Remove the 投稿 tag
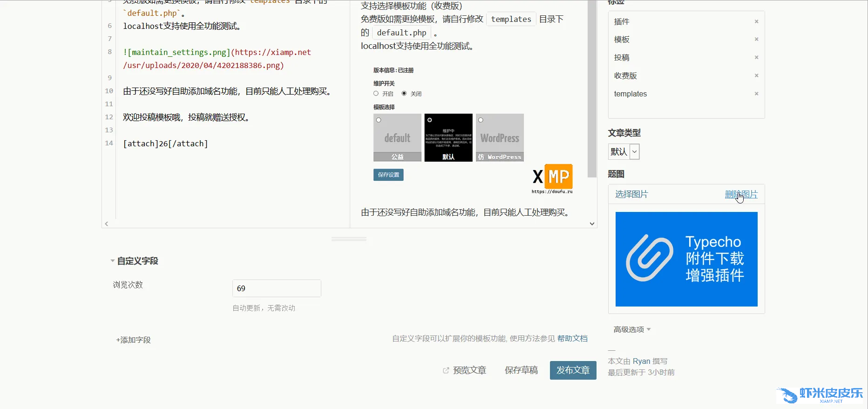Image resolution: width=868 pixels, height=409 pixels. click(x=756, y=57)
